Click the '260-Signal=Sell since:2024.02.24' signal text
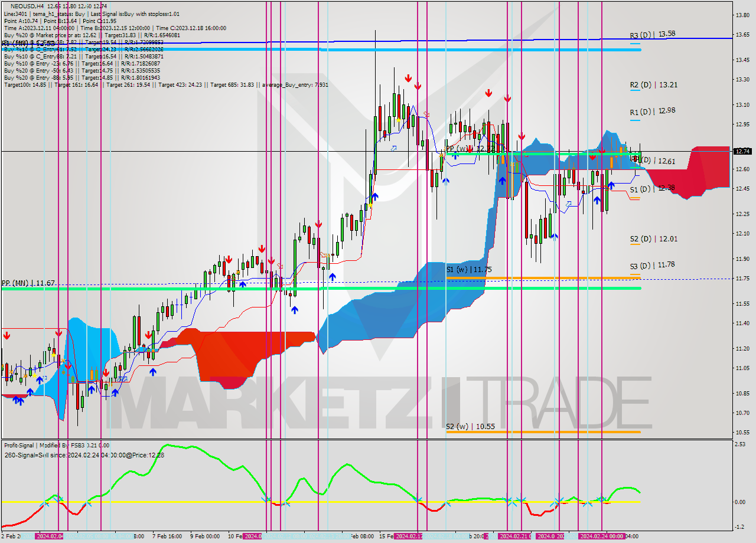Image resolution: width=756 pixels, height=543 pixels. 84,454
